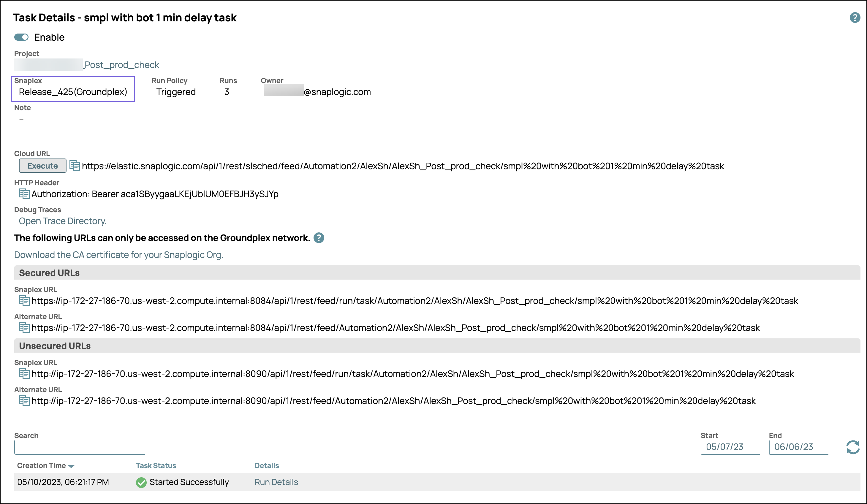Viewport: 867px width, 504px height.
Task: Open the Post_prod_check project link
Action: (121, 65)
